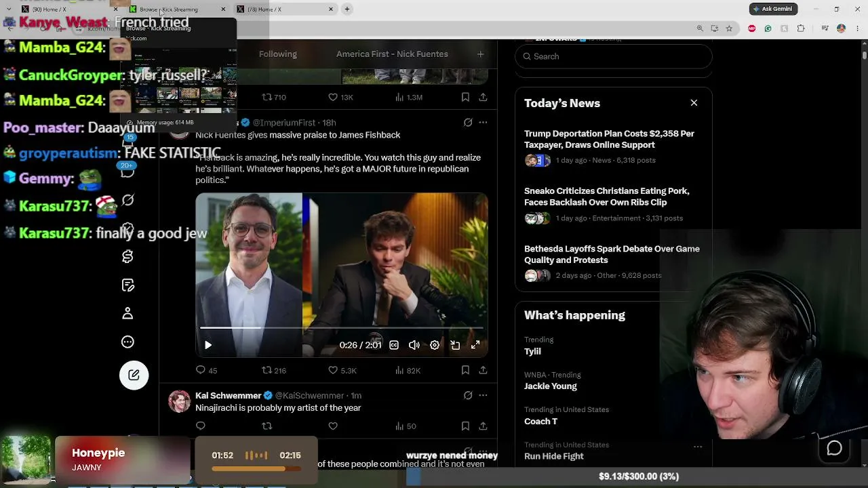
Task: Bookmark the ImperiumFirst post
Action: (x=465, y=370)
